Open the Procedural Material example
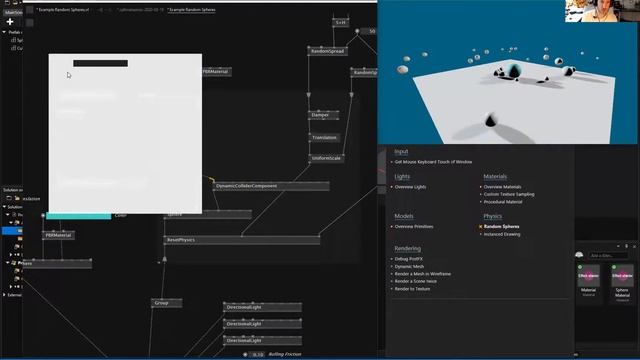 [503, 202]
